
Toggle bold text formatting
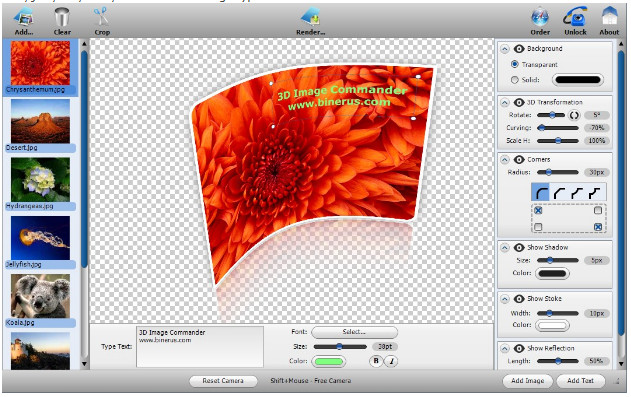[376, 361]
